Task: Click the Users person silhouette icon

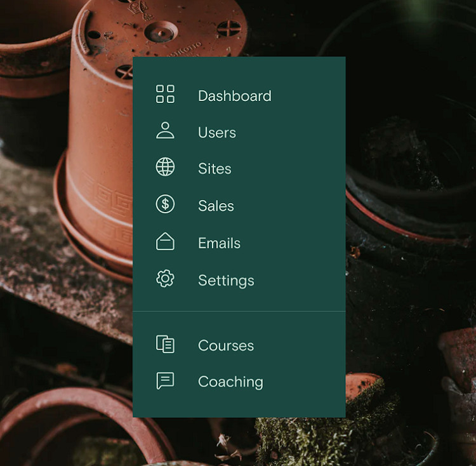Action: [x=165, y=131]
